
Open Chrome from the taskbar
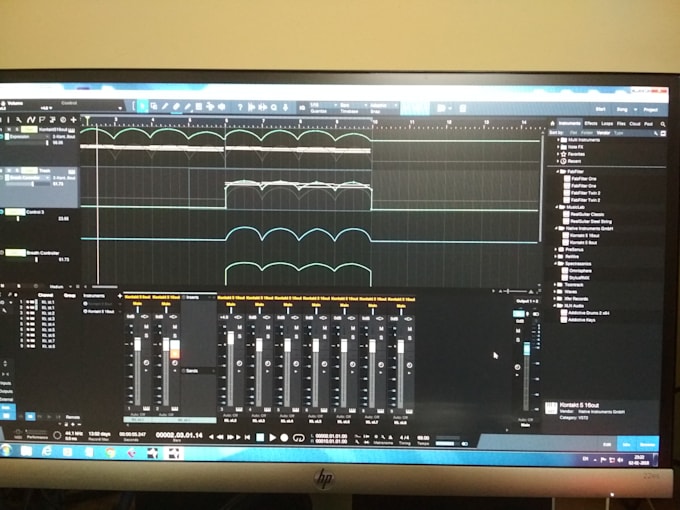tap(111, 453)
